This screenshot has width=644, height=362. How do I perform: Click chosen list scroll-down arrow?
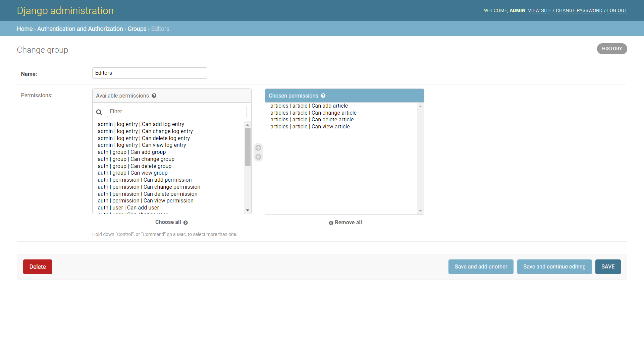(420, 211)
